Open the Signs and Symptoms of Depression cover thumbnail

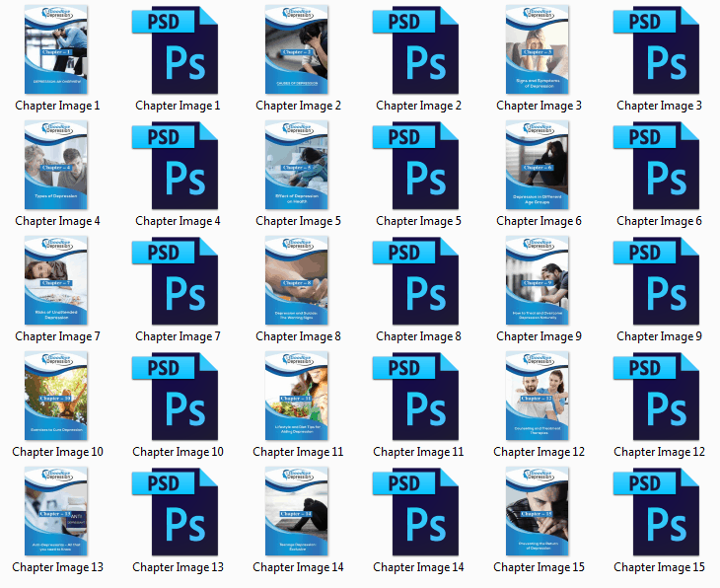[x=539, y=49]
